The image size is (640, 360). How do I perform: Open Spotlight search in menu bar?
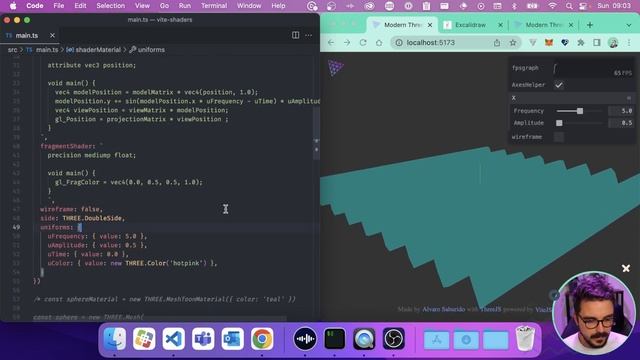(569, 6)
